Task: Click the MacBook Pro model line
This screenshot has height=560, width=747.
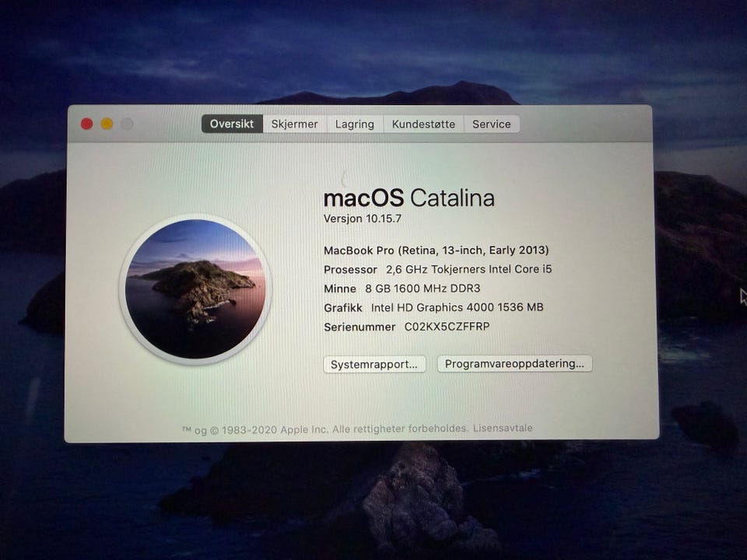Action: (x=437, y=250)
